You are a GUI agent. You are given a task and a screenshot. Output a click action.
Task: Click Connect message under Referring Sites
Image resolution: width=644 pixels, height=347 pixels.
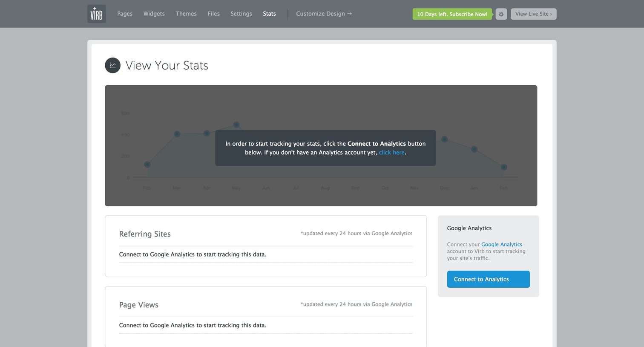coord(193,254)
